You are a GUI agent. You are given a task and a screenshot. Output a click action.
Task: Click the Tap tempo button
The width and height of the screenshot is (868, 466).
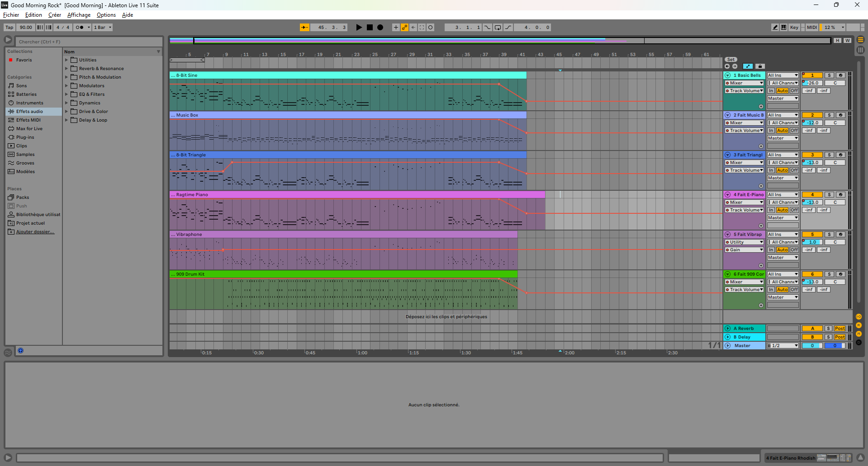9,28
